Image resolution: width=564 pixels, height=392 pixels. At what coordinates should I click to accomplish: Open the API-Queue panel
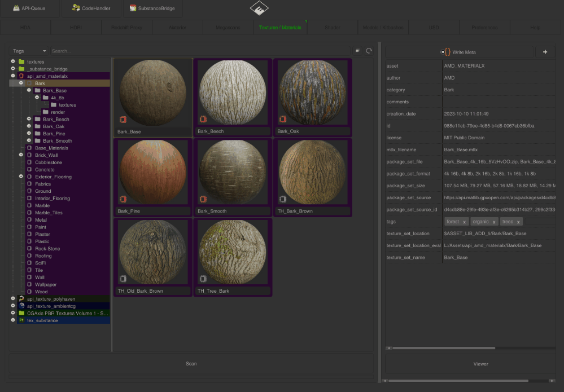(29, 8)
